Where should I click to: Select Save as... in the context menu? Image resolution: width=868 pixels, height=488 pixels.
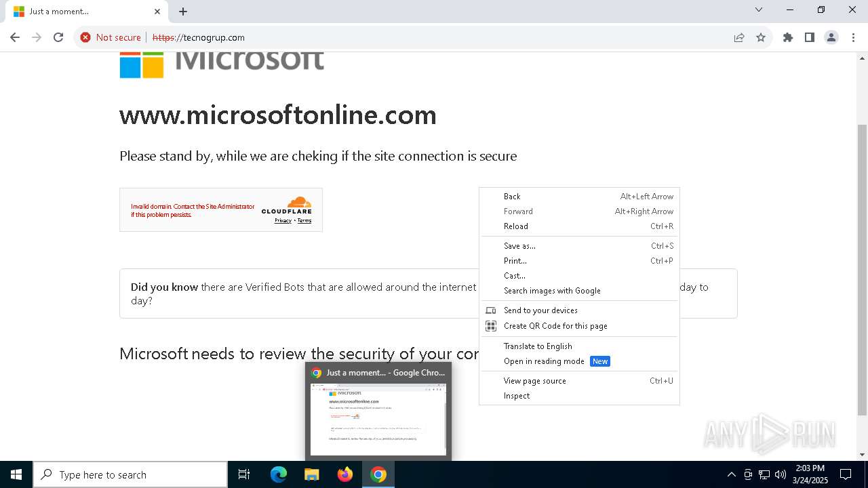click(579, 246)
